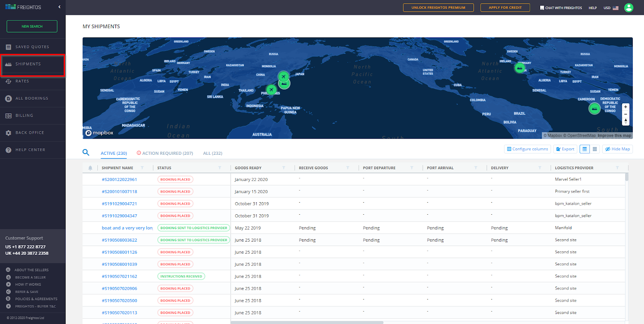Hide the shipments map
The image size is (644, 324).
(x=617, y=149)
